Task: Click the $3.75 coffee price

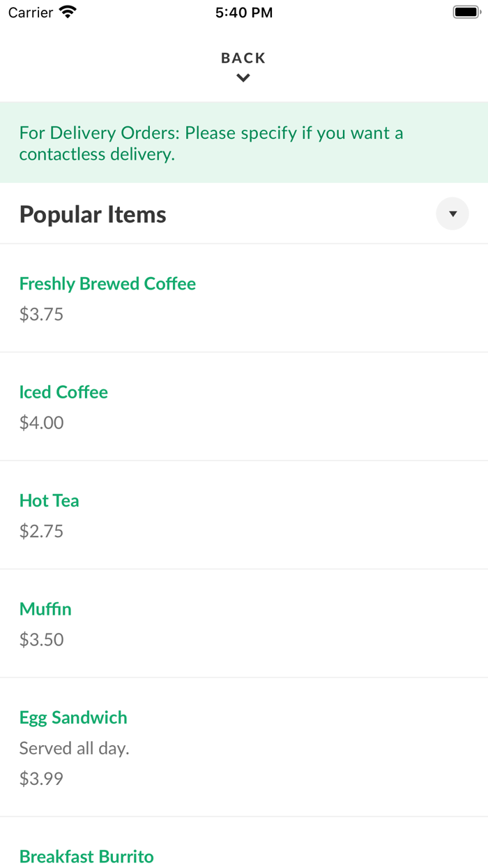Action: [x=41, y=314]
